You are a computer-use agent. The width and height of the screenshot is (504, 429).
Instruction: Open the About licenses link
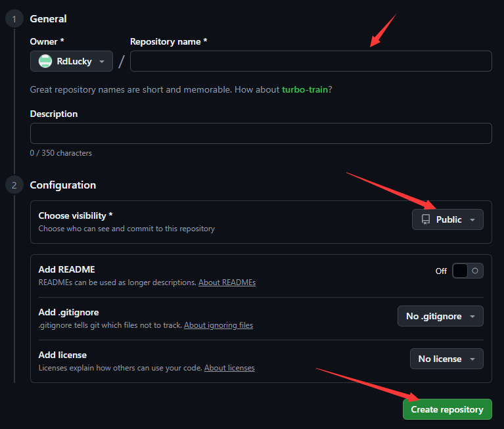tap(229, 368)
